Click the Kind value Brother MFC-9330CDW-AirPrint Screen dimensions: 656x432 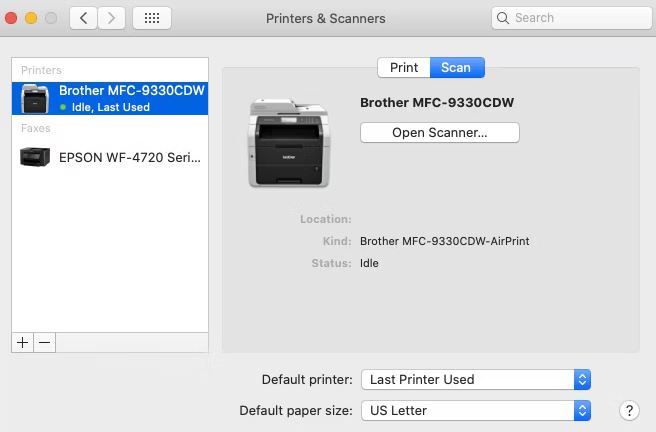(444, 241)
